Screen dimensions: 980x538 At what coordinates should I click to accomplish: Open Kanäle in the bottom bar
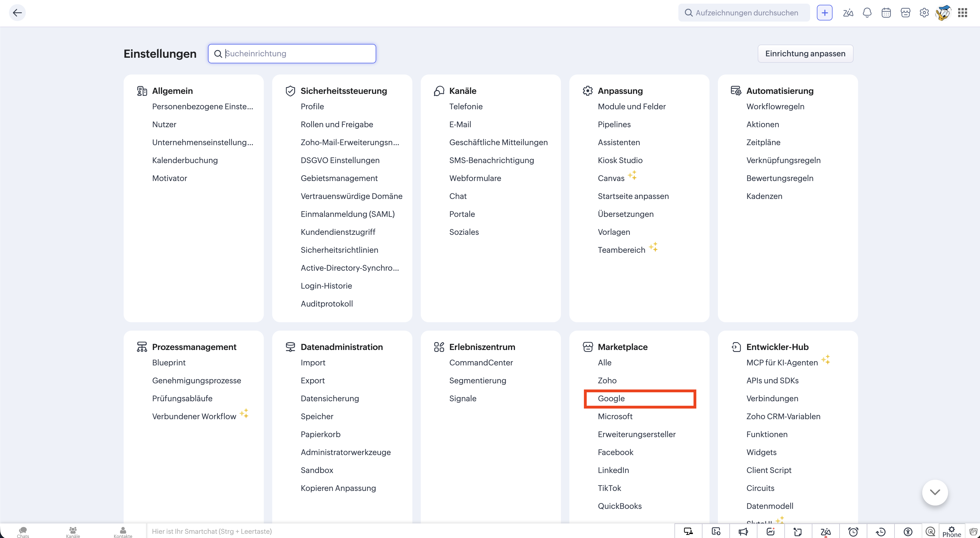point(73,532)
